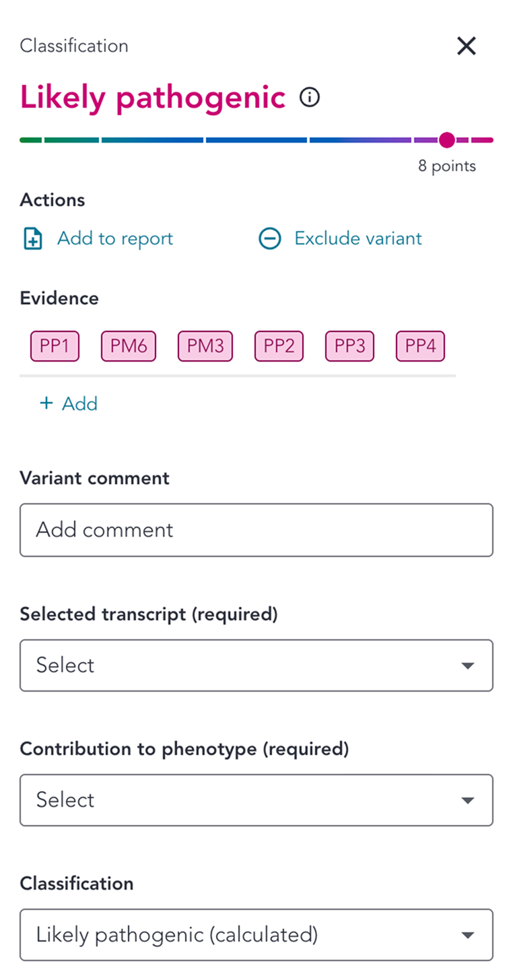Click the green segment of the classification bar
This screenshot has height=980, width=513.
[31, 140]
